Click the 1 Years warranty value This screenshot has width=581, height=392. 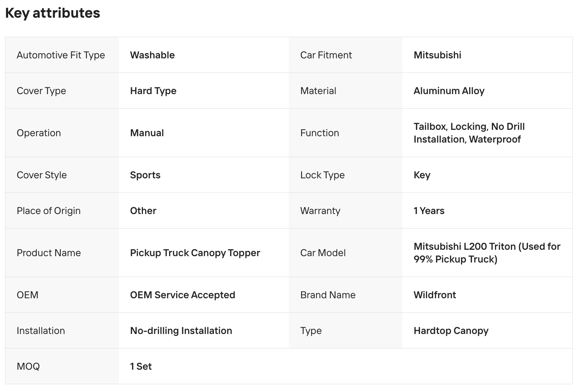tap(429, 211)
